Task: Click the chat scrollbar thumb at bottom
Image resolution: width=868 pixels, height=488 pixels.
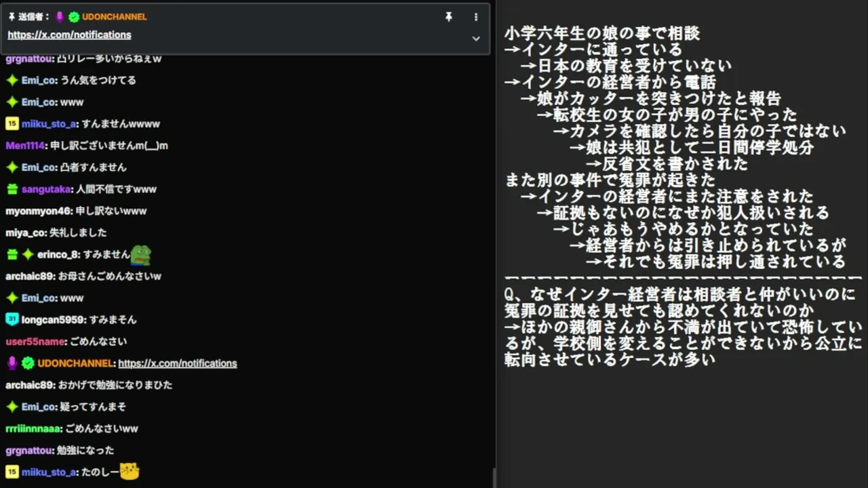Action: pyautogui.click(x=494, y=479)
